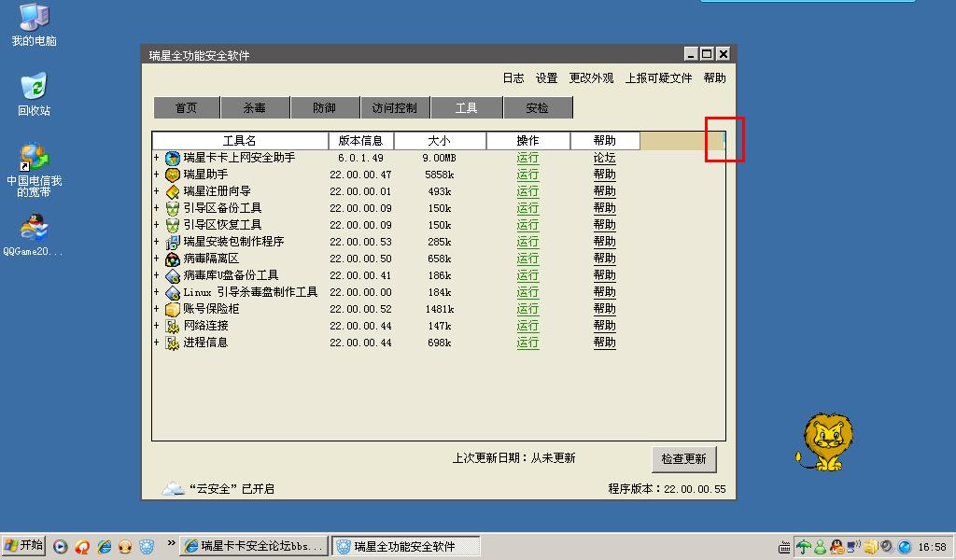
Task: Open 帮助 link for 账号保险柜
Action: pos(604,309)
